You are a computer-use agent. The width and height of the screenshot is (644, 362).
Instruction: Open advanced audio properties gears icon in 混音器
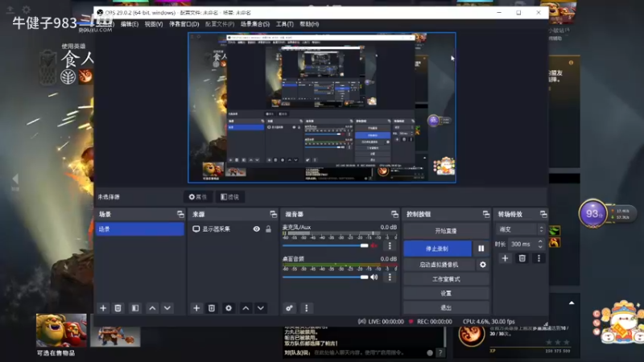pos(289,308)
